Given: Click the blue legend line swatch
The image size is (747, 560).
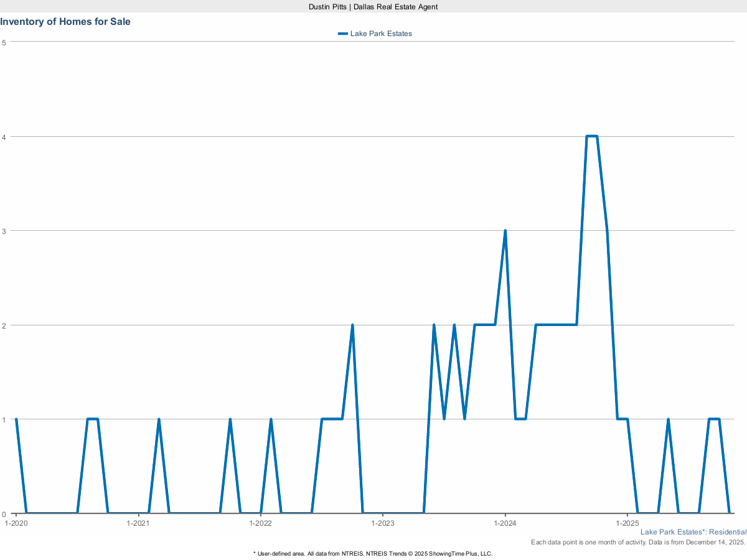Looking at the screenshot, I should click(343, 34).
